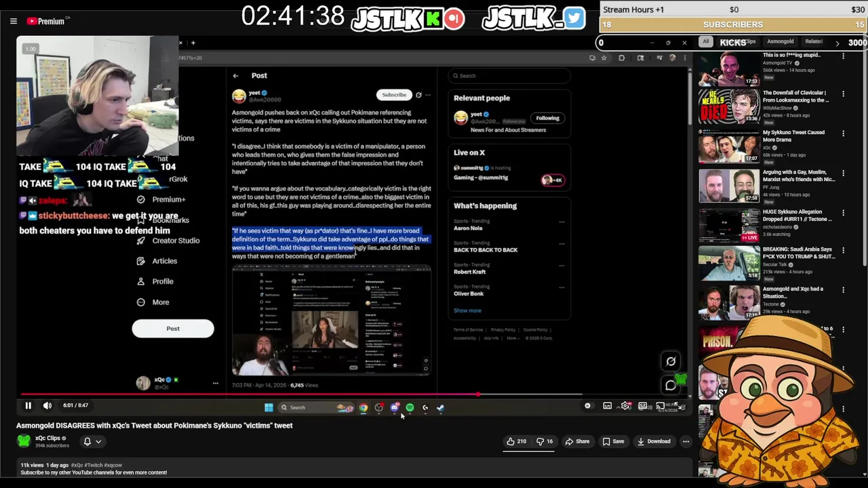Open options for the Oliver Bonk trend
This screenshot has height=488, width=868.
561,287
